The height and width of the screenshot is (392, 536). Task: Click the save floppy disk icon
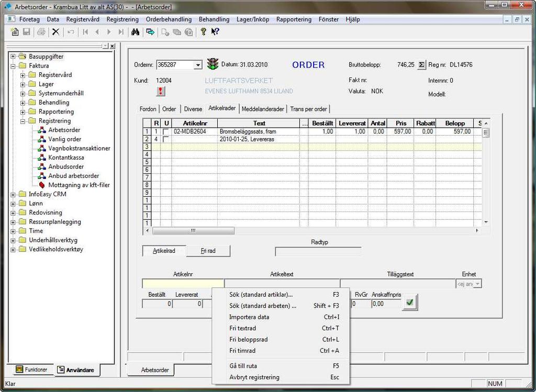(x=26, y=32)
